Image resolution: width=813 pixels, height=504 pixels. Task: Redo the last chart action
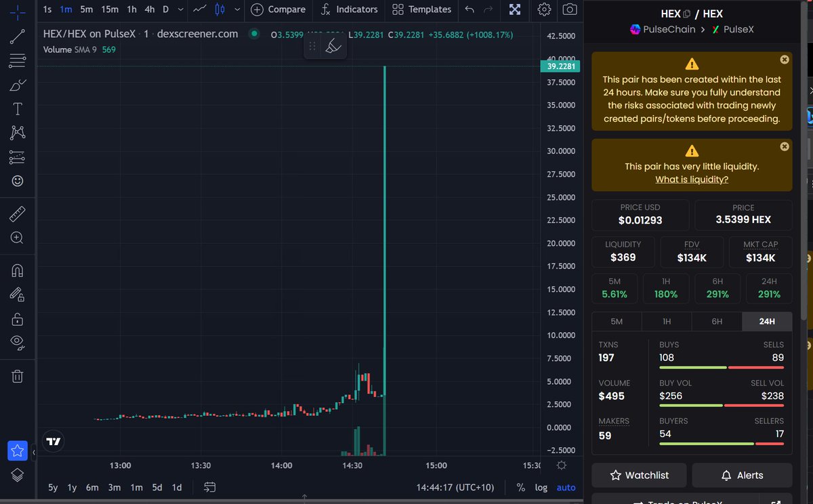click(488, 9)
